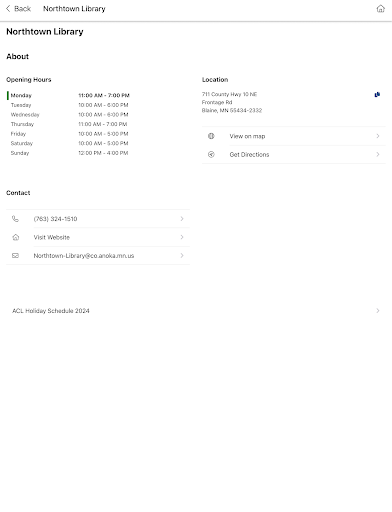Select the Thursday label in Opening Hours
Image resolution: width=392 pixels, height=512 pixels.
point(22,124)
